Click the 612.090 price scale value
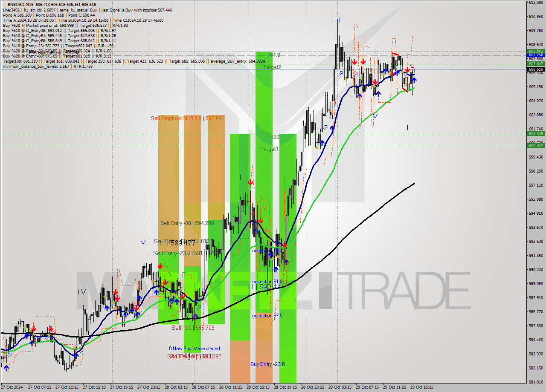Image resolution: width=546 pixels, height=392 pixels. [x=536, y=3]
